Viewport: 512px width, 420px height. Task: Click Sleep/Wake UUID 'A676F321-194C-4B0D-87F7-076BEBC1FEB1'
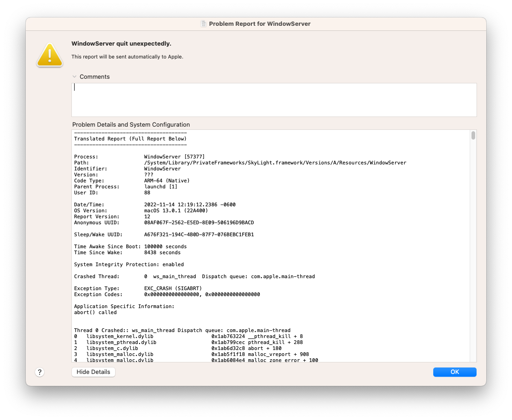point(199,234)
